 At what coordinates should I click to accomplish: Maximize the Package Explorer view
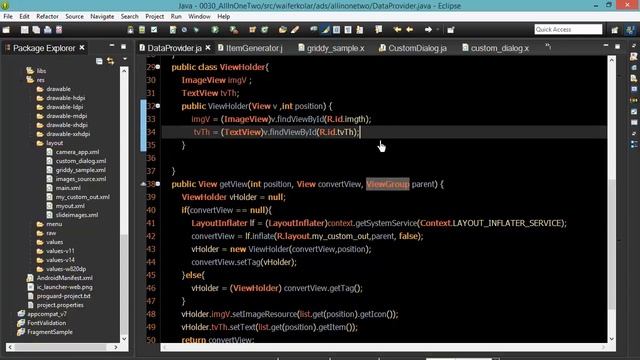123,47
